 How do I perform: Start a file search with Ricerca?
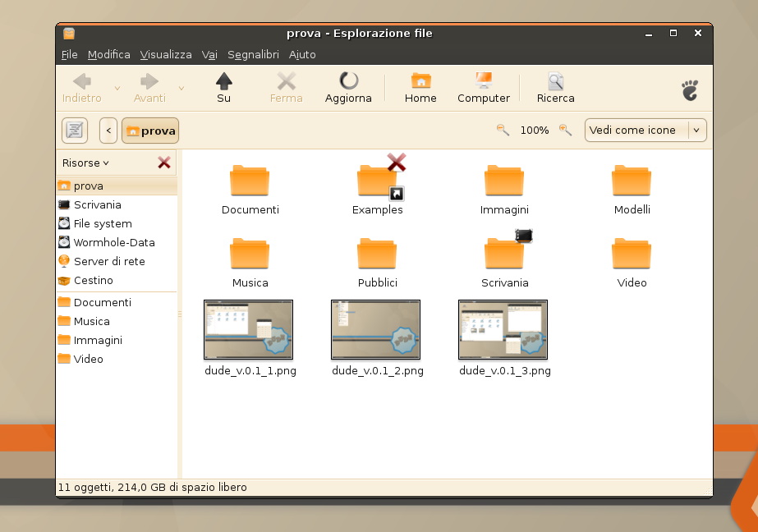[x=555, y=88]
